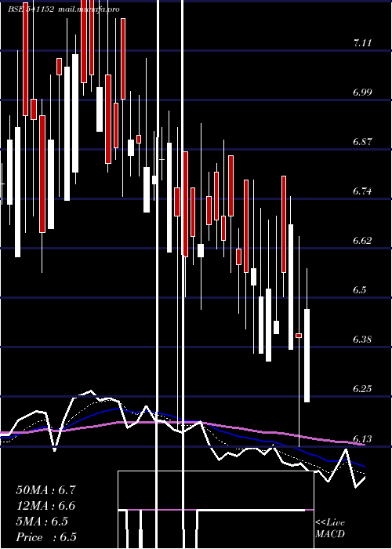Click the 12MA : 6.6 reading
392x549 pixels.
[45, 506]
